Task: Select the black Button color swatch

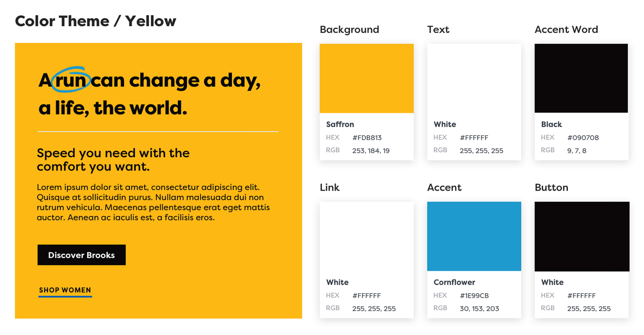Action: [582, 236]
